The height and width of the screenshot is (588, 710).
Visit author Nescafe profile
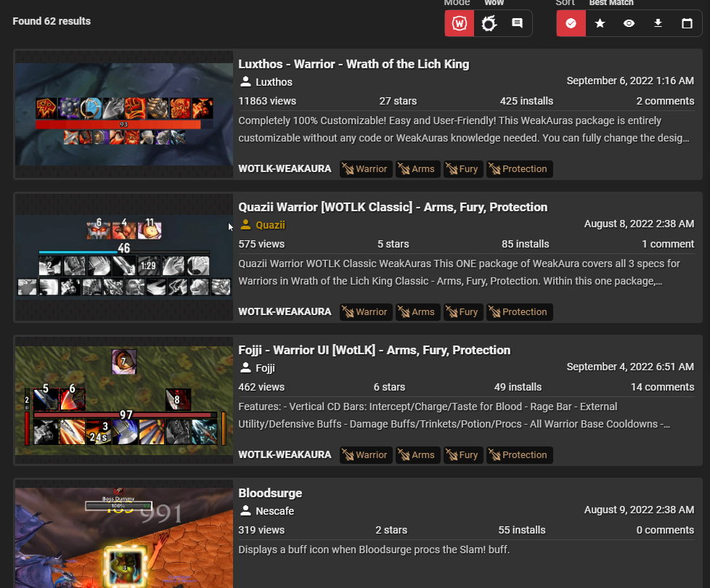click(x=275, y=511)
